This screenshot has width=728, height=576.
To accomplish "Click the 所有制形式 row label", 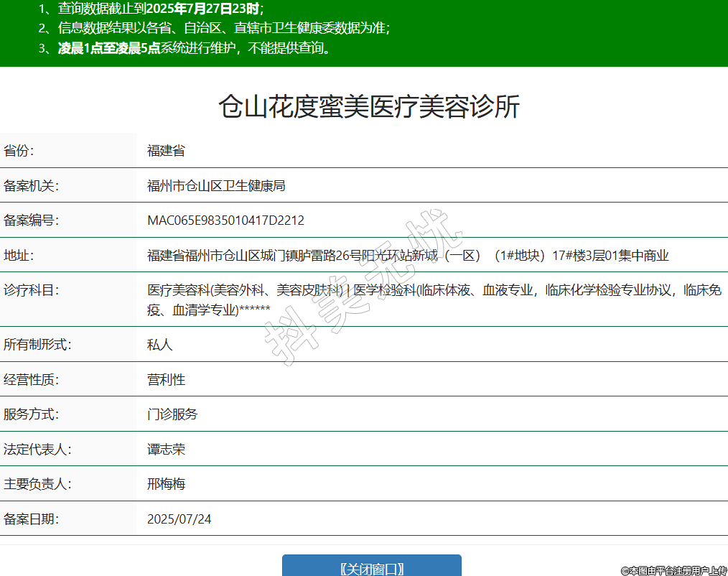I will click(37, 345).
